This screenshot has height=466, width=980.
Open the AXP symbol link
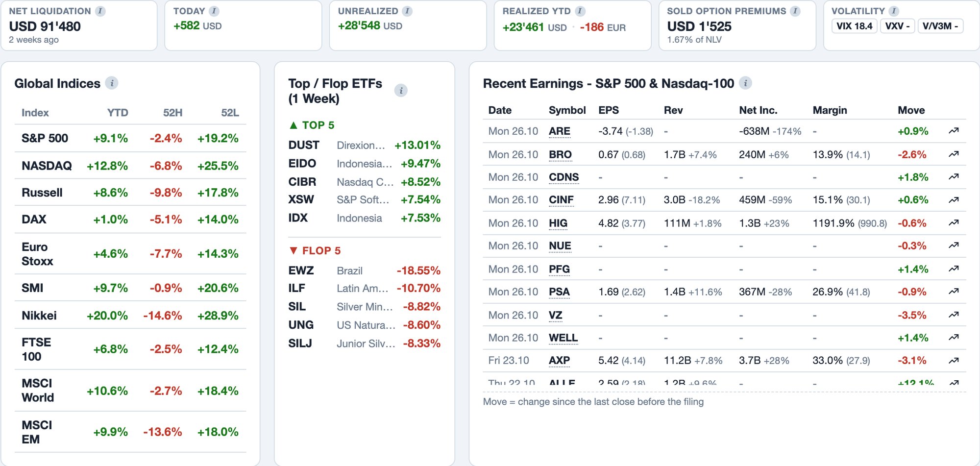click(559, 361)
